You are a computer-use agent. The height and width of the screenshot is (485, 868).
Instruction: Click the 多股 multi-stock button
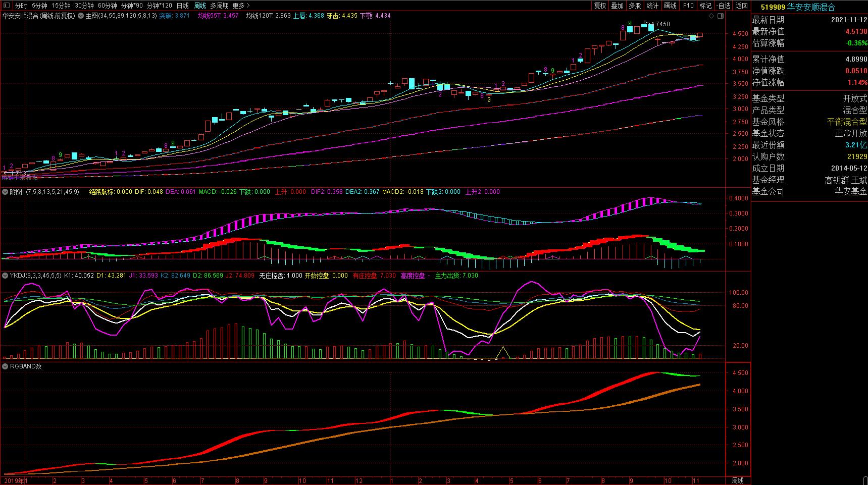pos(635,6)
